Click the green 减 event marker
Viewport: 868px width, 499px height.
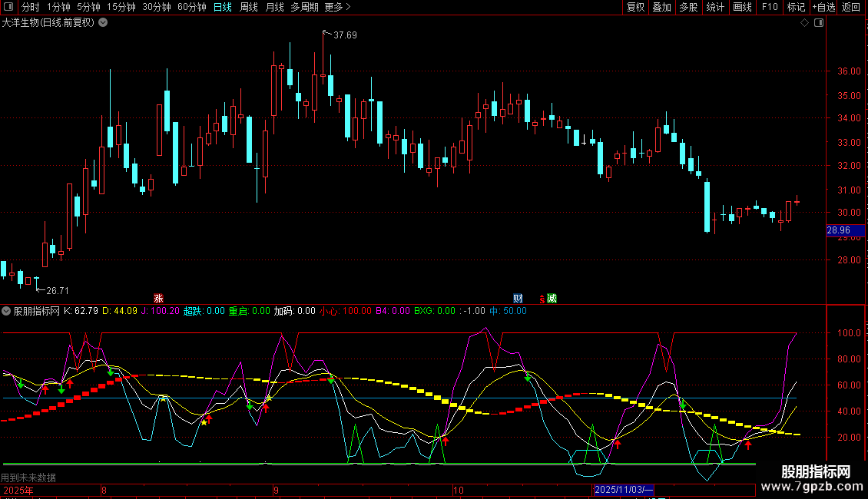click(552, 299)
